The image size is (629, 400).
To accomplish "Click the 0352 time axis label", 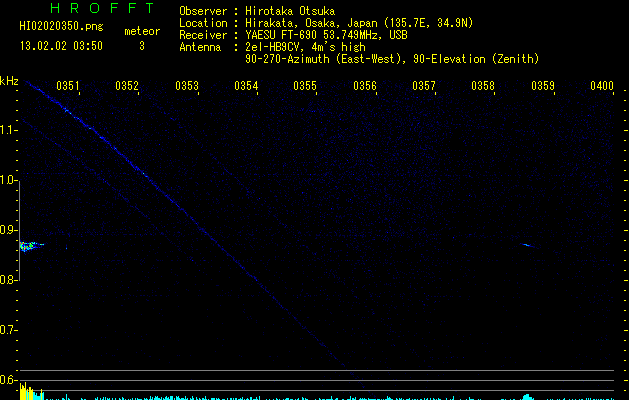I will (x=127, y=86).
